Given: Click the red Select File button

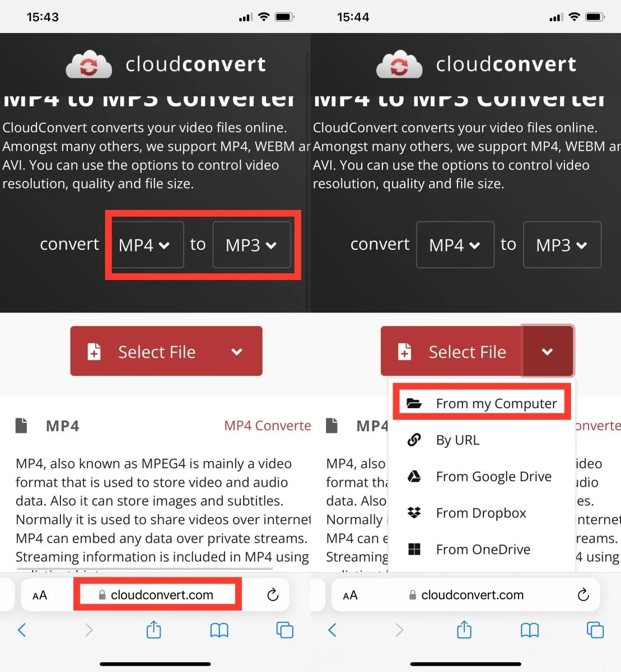Looking at the screenshot, I should tap(157, 351).
